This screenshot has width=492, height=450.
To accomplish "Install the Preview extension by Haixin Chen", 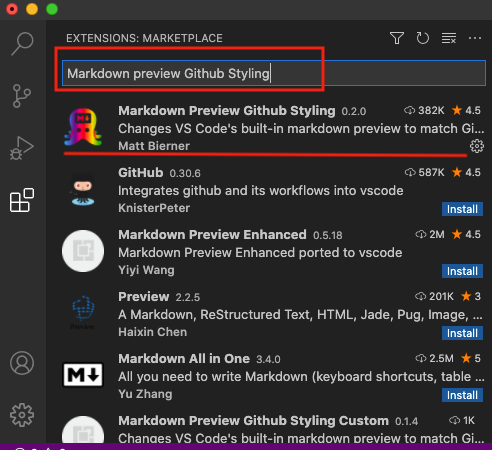I will click(x=462, y=333).
